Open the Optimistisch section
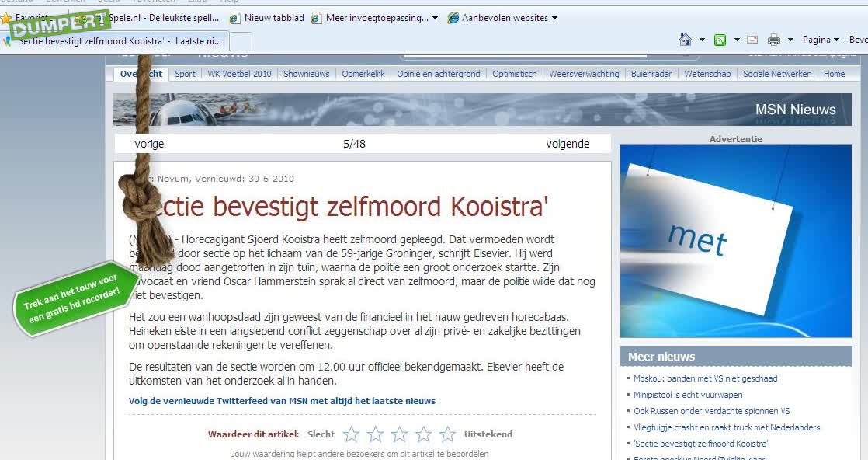The width and height of the screenshot is (868, 460). point(514,74)
